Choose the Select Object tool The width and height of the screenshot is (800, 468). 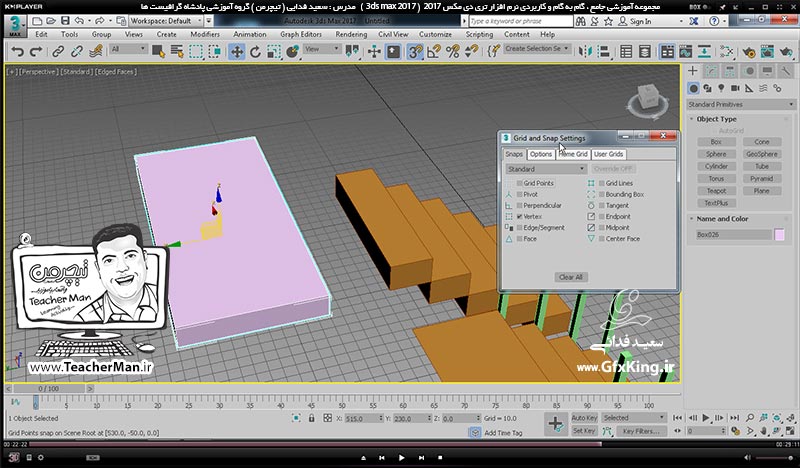coord(158,52)
